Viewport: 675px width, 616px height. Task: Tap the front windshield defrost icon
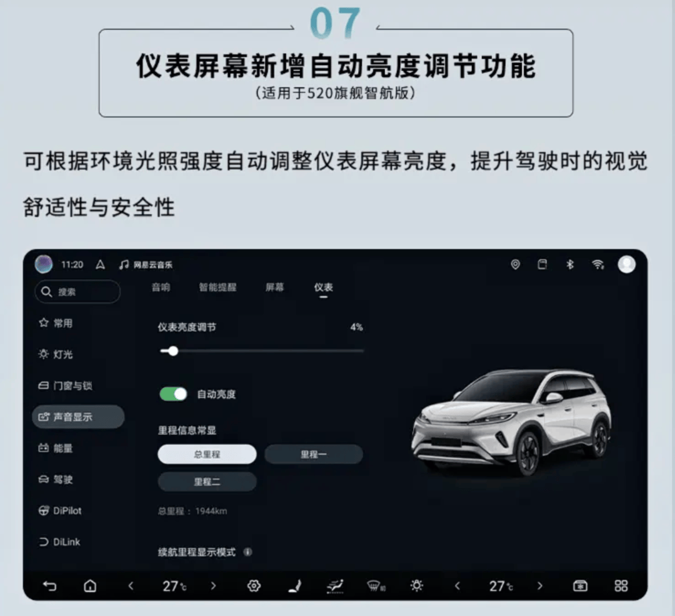(376, 586)
